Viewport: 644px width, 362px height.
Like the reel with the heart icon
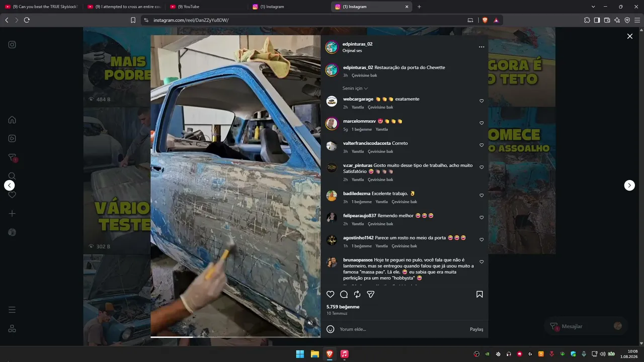[331, 295]
